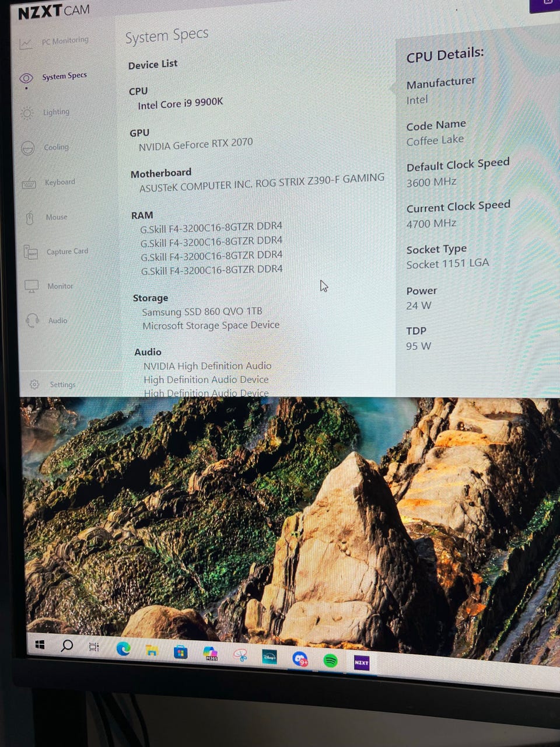Select the NVIDIA GeForce RTX 2070 device

point(195,144)
